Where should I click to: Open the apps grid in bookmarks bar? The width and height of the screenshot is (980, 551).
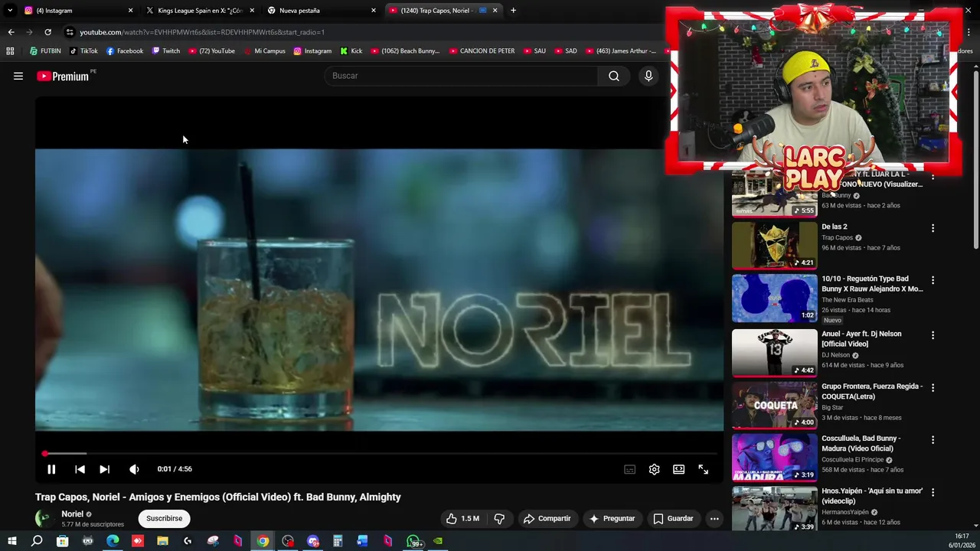[x=10, y=51]
